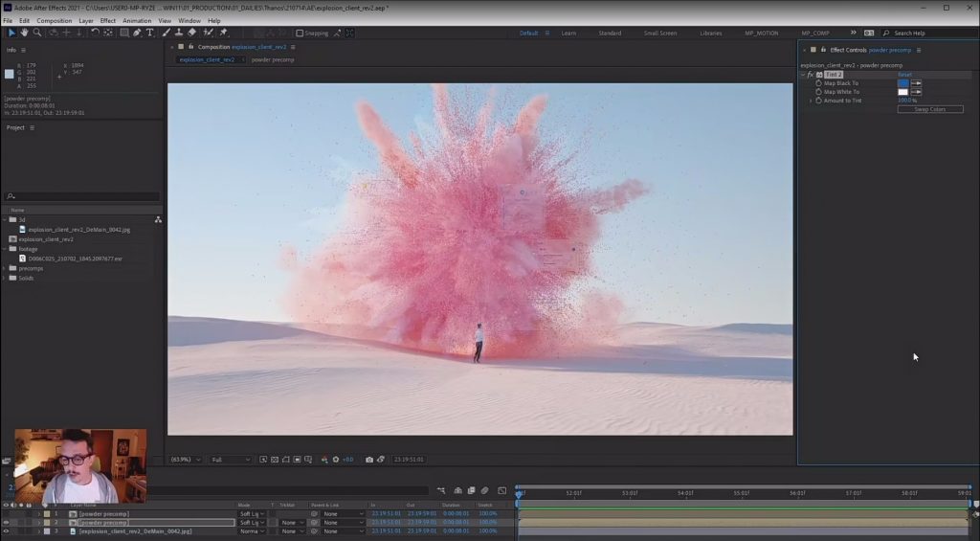The image size is (980, 541).
Task: Collapse the Tint 2 effect group
Action: 803,75
